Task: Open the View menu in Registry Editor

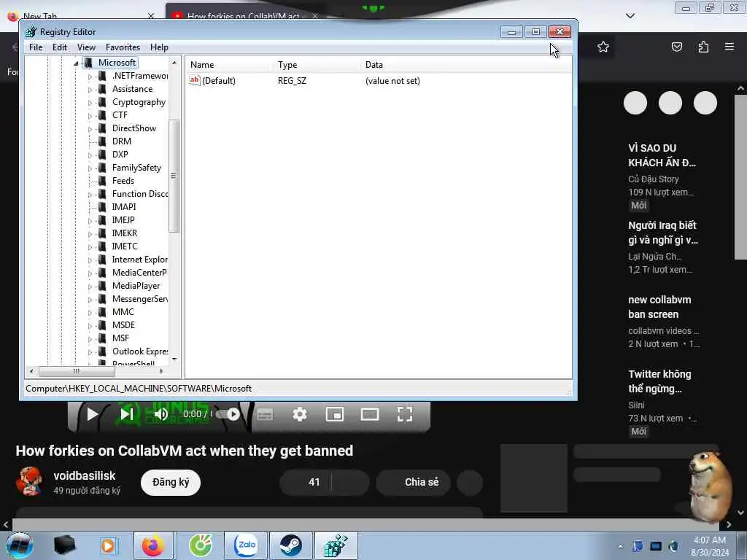Action: pos(86,47)
